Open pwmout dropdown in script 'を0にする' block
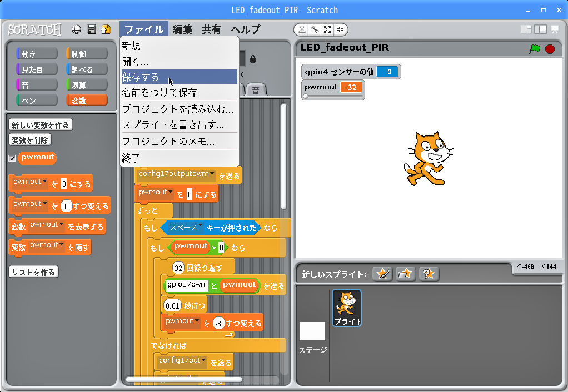 click(170, 192)
